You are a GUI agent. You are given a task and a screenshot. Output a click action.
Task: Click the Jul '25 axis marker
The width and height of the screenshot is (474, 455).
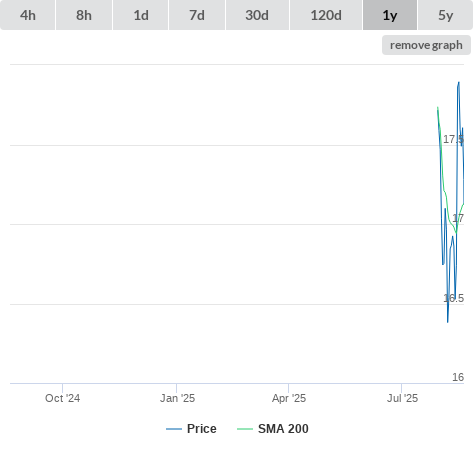click(402, 398)
